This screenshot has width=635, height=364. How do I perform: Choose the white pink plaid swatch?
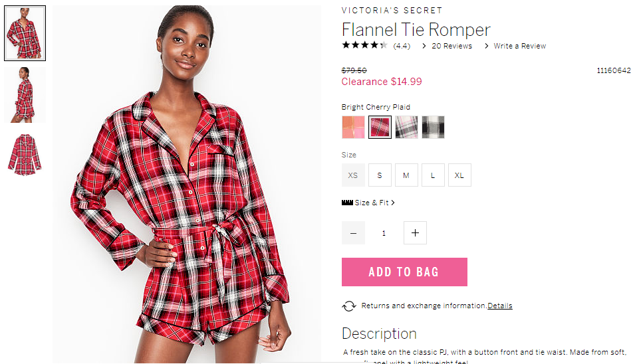406,127
